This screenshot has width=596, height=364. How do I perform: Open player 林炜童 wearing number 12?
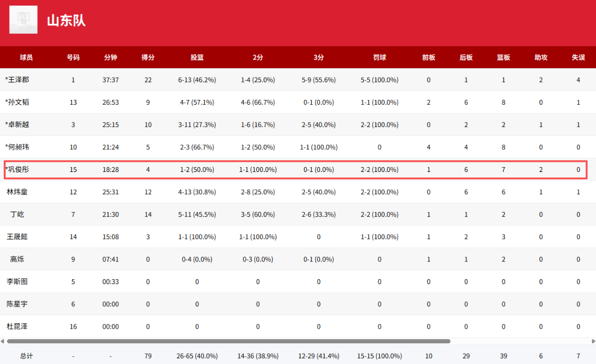[17, 192]
